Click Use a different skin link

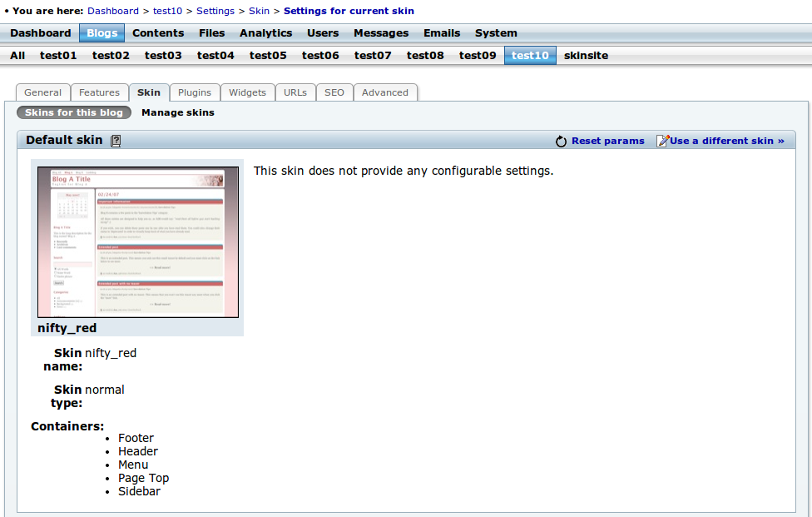(x=727, y=141)
